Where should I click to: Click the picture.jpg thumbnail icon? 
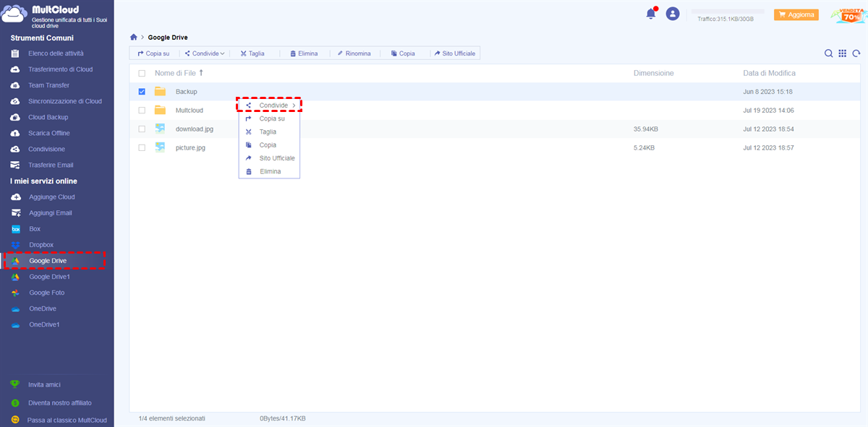[x=160, y=147]
